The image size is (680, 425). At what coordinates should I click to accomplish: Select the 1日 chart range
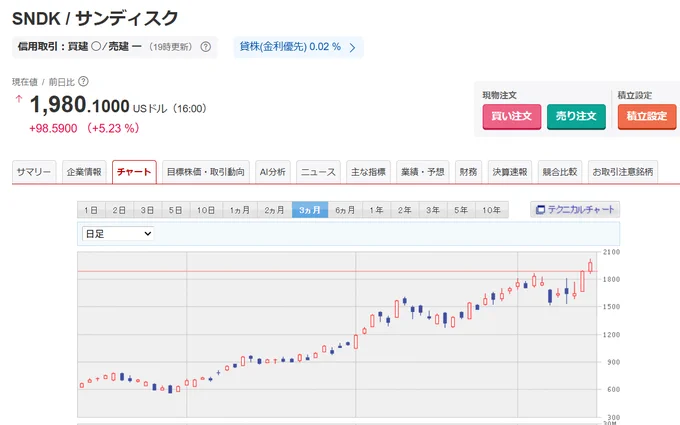click(91, 210)
